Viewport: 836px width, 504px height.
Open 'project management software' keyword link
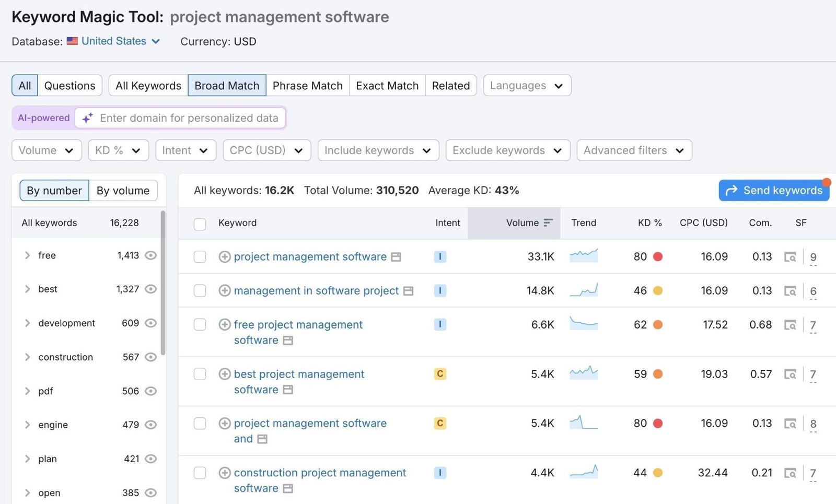[310, 257]
